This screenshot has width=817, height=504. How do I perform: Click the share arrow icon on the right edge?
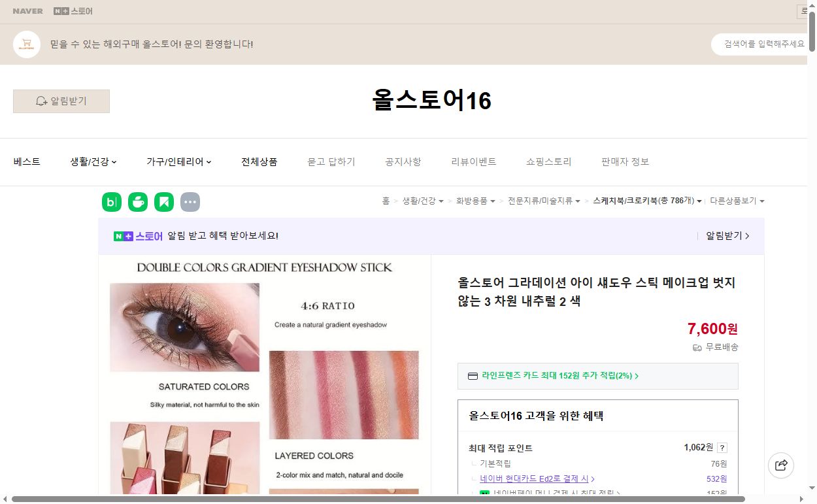[x=781, y=465]
